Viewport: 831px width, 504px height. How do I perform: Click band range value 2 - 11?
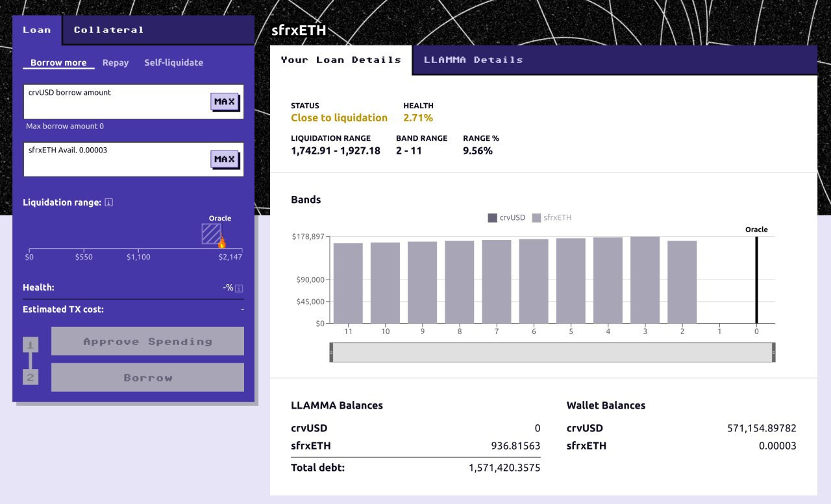(409, 151)
